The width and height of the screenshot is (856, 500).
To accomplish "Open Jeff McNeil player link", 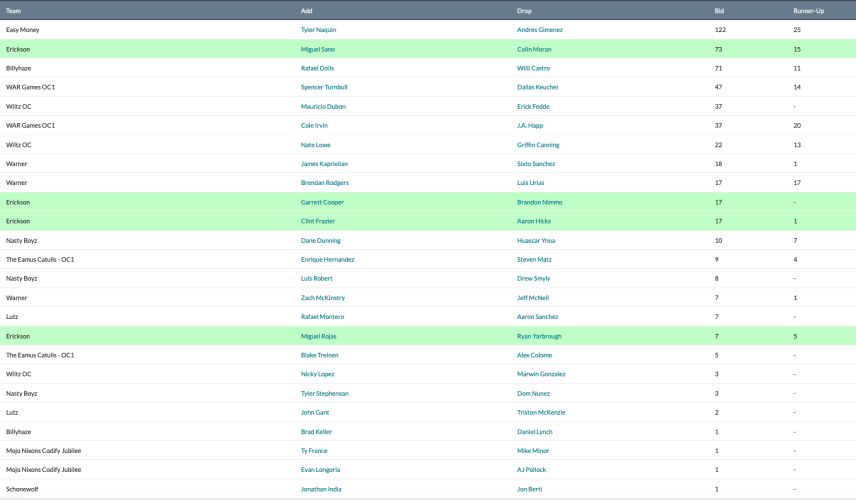I will point(533,298).
